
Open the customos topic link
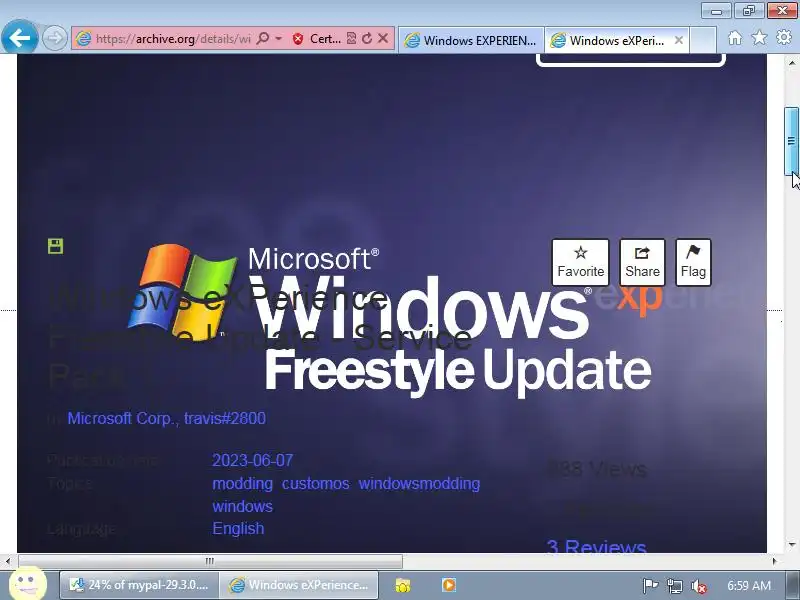click(316, 483)
